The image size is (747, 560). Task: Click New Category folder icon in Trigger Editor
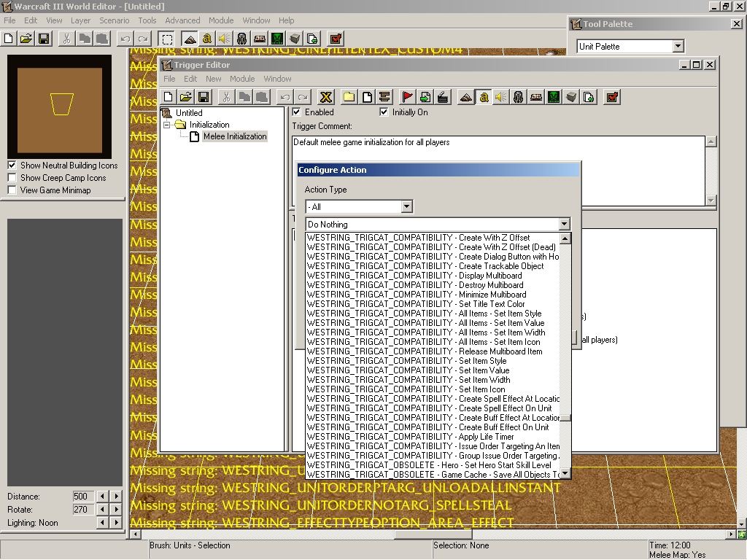[x=349, y=97]
